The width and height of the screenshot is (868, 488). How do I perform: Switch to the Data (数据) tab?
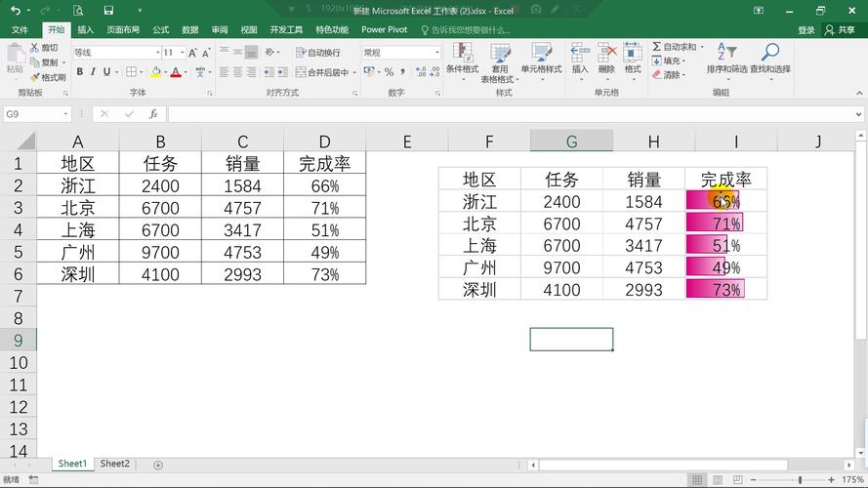(x=189, y=30)
